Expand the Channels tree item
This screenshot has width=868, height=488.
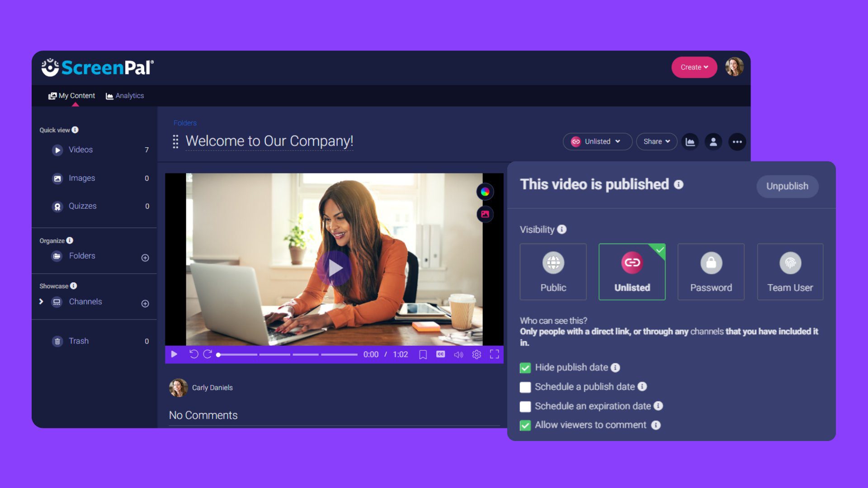42,301
